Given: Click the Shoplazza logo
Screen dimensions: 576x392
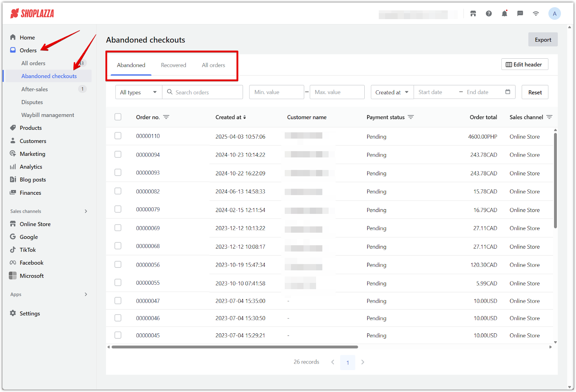Looking at the screenshot, I should pos(32,14).
